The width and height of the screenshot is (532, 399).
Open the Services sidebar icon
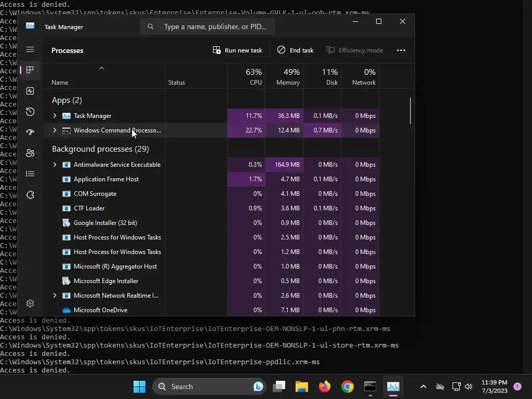(30, 195)
